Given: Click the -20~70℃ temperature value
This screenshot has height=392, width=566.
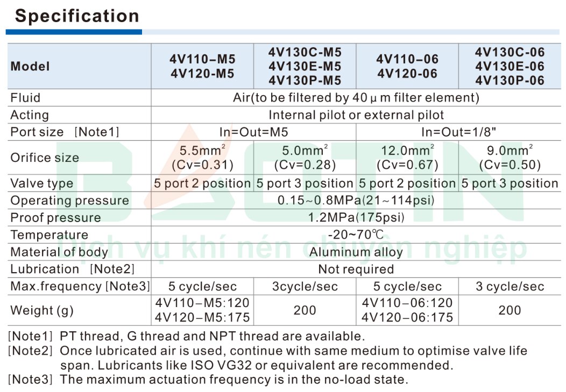Looking at the screenshot, I should click(356, 235).
